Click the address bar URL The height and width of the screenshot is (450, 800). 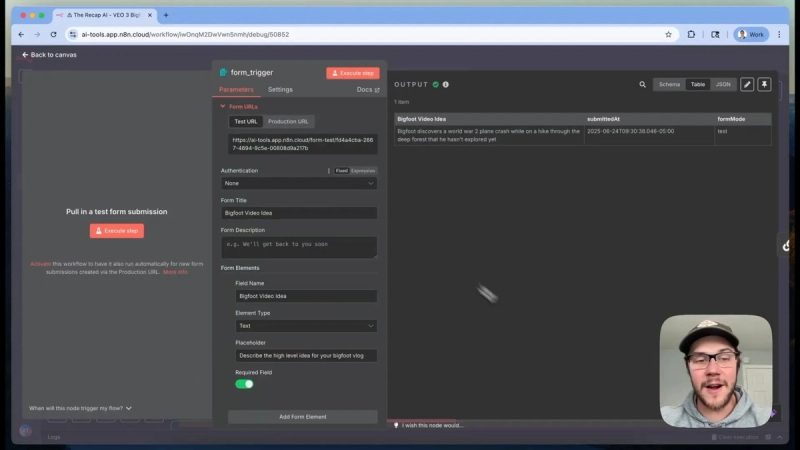185,35
